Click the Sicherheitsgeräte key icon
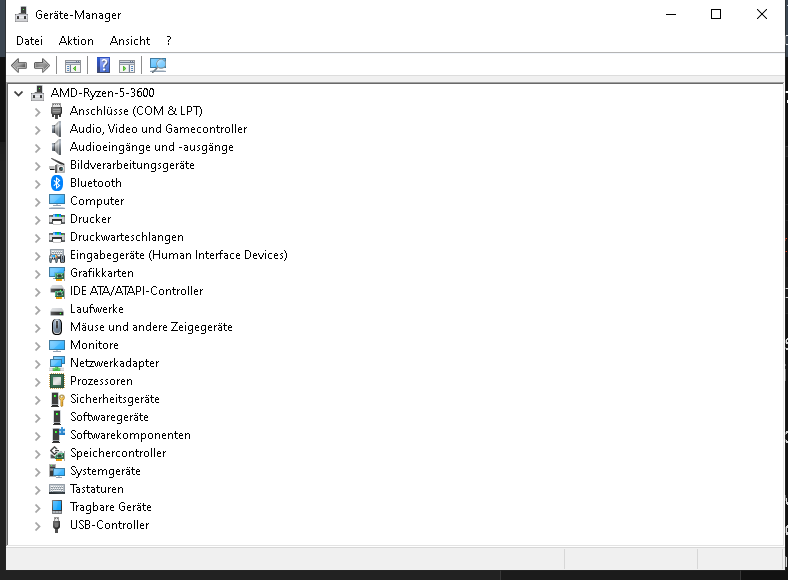Image resolution: width=788 pixels, height=580 pixels. pos(57,399)
